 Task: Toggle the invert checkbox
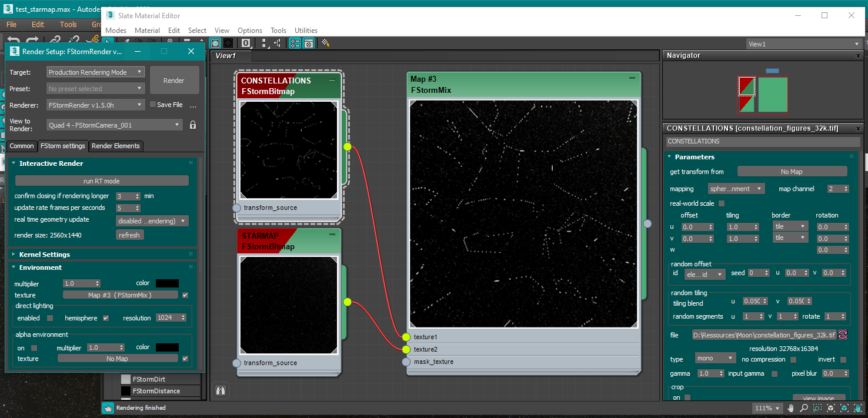(843, 359)
